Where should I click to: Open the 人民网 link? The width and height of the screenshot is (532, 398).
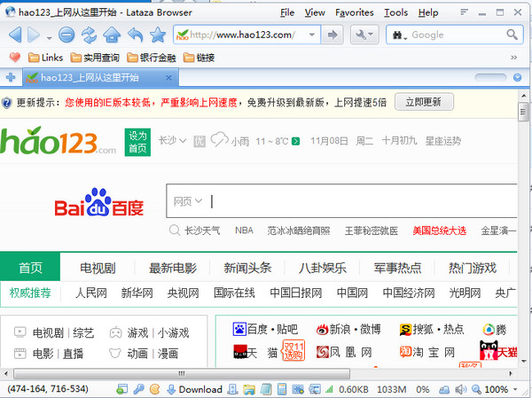tap(91, 293)
